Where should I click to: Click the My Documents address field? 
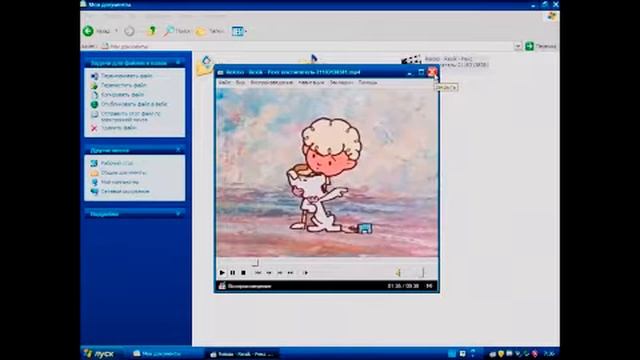306,46
